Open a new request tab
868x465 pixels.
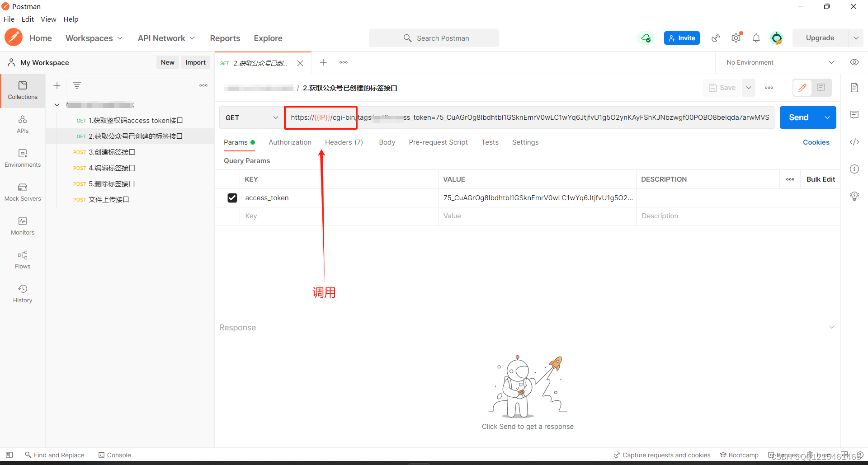[323, 62]
